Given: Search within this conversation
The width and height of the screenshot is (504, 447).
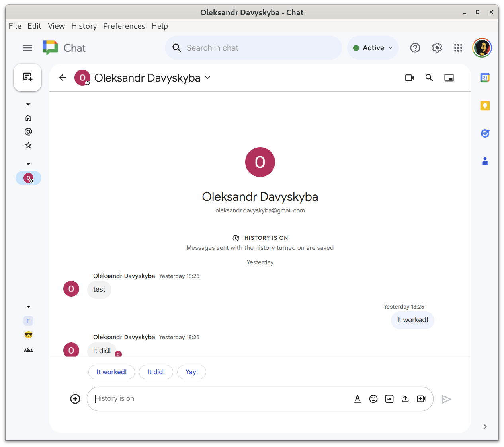Looking at the screenshot, I should 429,78.
